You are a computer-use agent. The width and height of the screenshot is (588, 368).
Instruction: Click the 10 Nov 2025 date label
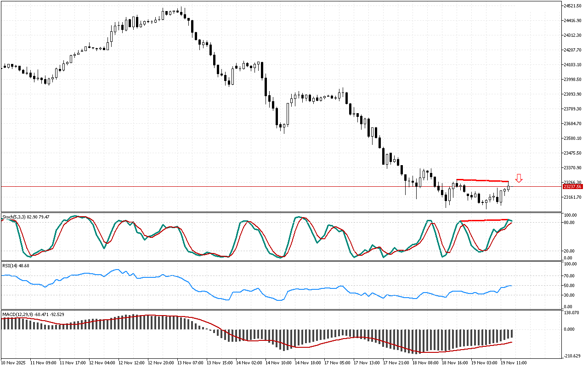pos(14,362)
